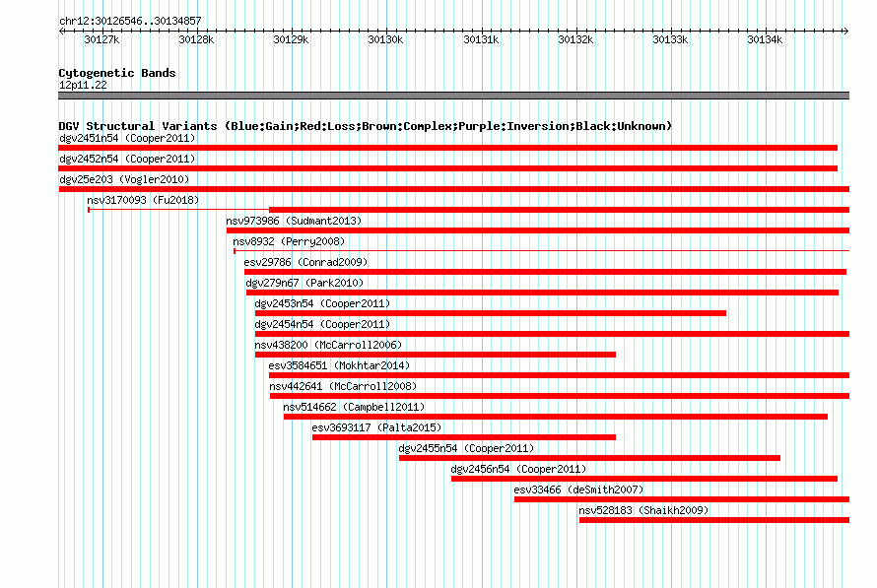Open the esv33466 (deSmith2007) label

point(578,490)
